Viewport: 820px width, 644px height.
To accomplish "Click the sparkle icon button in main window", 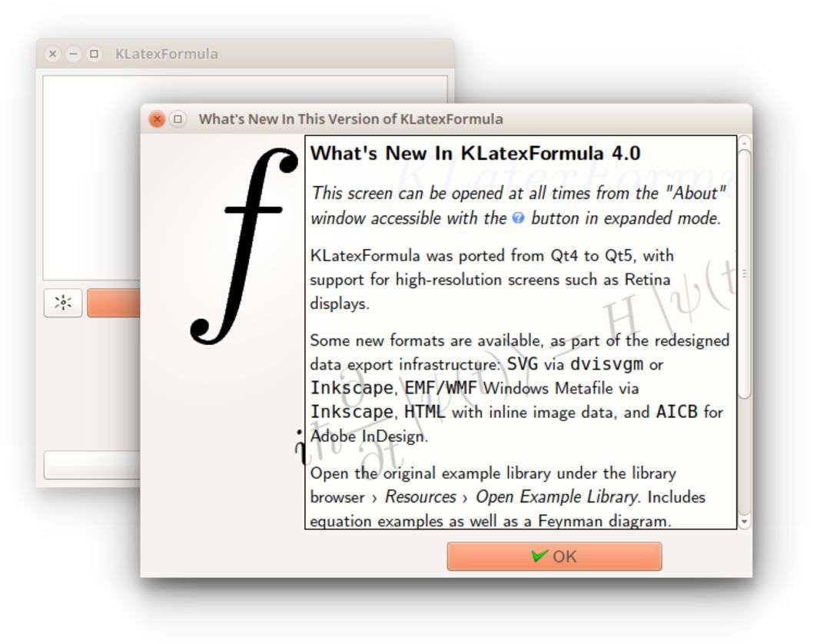I will (x=63, y=304).
